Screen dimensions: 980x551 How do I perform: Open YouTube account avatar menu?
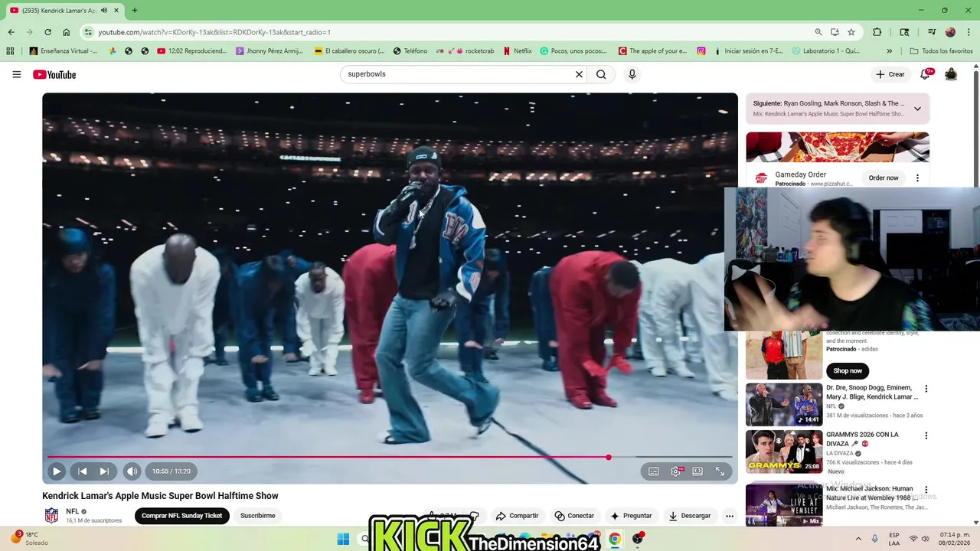point(951,74)
